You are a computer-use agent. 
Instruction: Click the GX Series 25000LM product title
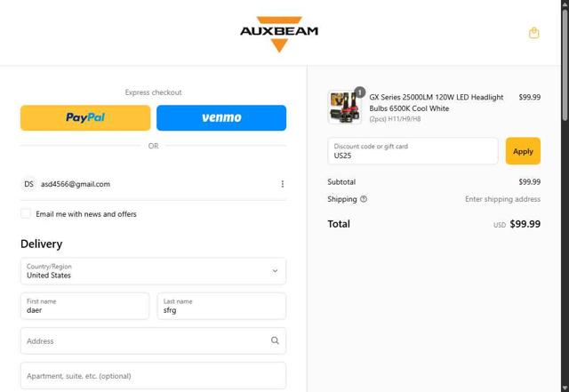437,103
